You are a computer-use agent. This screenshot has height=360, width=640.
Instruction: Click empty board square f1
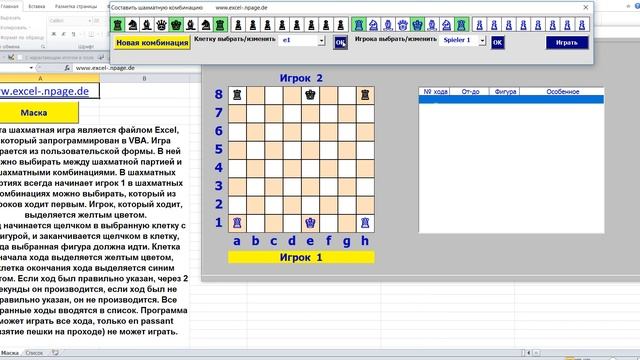(x=329, y=223)
